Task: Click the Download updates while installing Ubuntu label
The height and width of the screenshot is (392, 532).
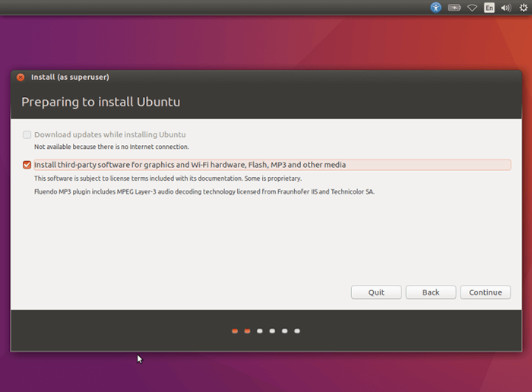Action: 110,134
